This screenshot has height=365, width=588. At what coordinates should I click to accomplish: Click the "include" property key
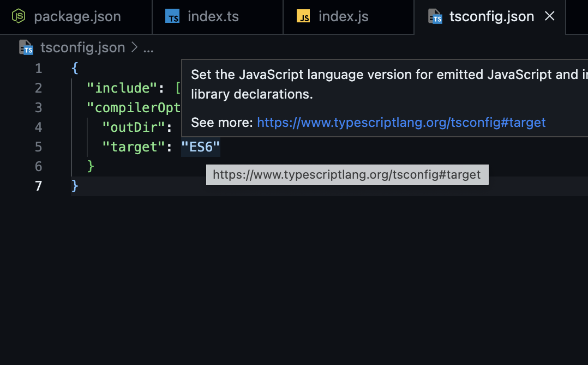[122, 88]
